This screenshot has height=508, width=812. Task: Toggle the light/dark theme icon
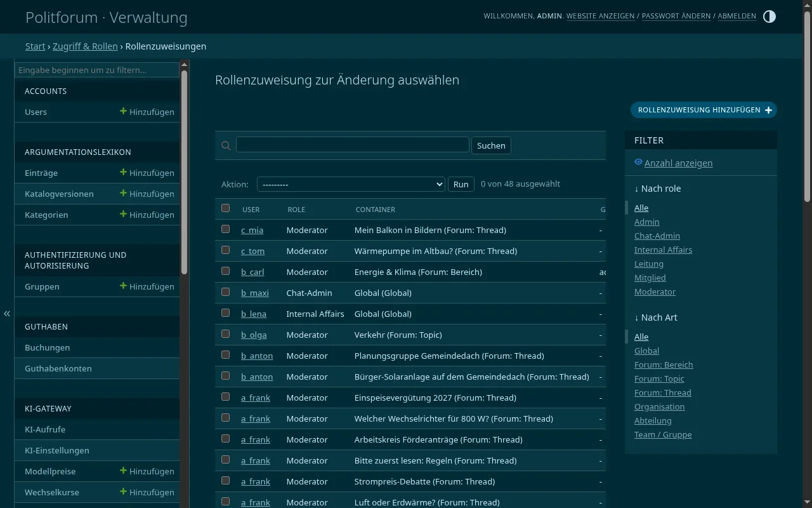769,17
